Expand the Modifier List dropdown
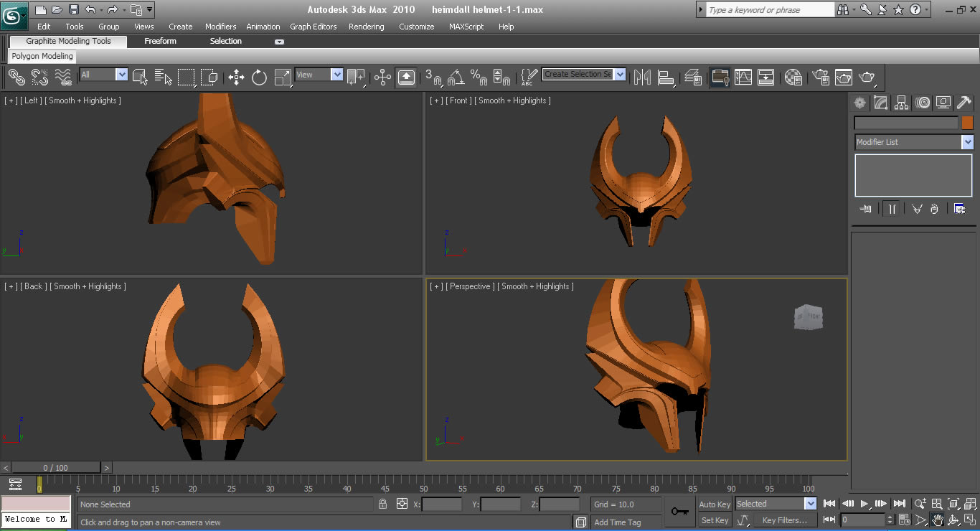 tap(967, 142)
